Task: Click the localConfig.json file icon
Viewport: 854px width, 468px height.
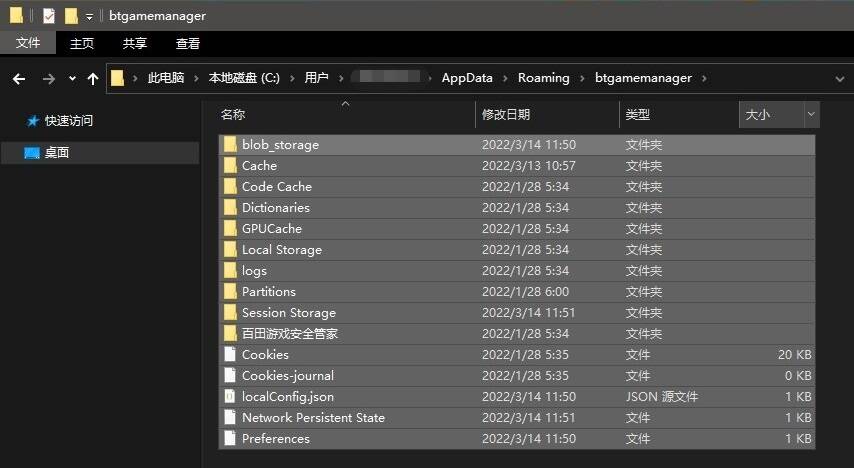Action: [230, 396]
